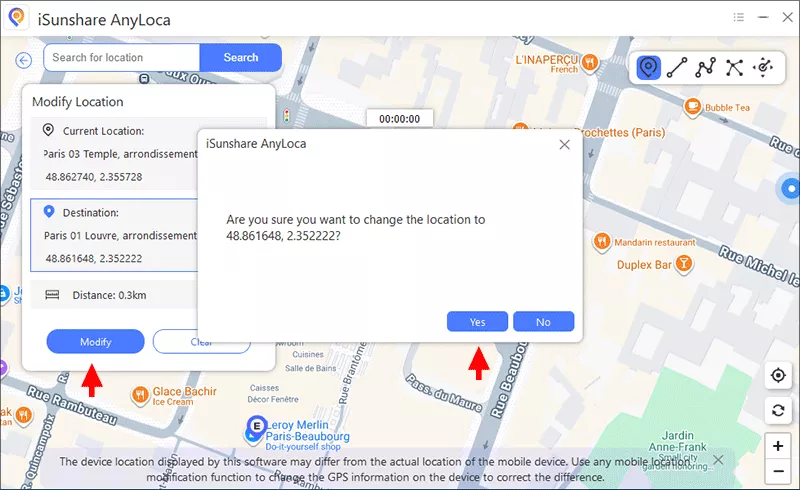
Task: Click the iSunshare AnyLoca app logo
Action: tap(17, 18)
